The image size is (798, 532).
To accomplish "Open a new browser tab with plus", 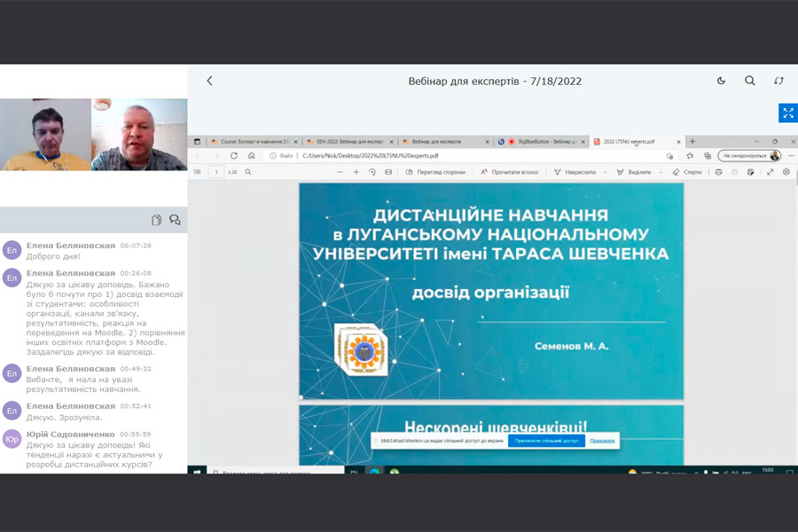I will (692, 141).
